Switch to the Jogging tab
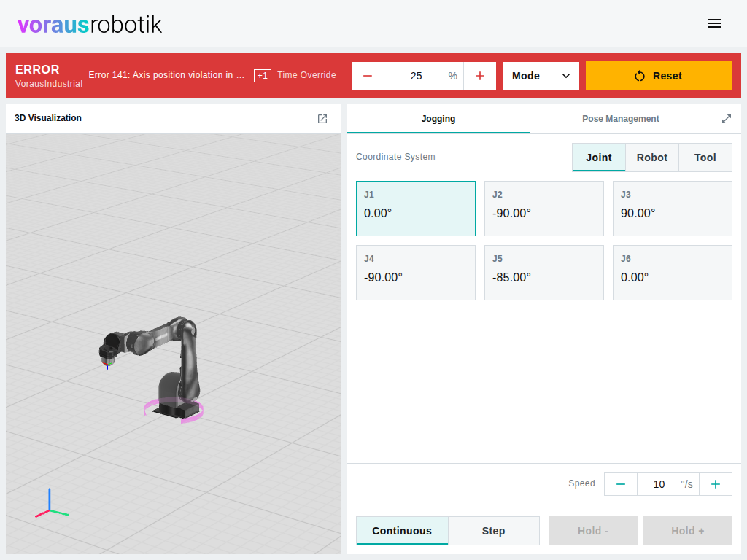Viewport: 747px width, 560px height. 438,119
